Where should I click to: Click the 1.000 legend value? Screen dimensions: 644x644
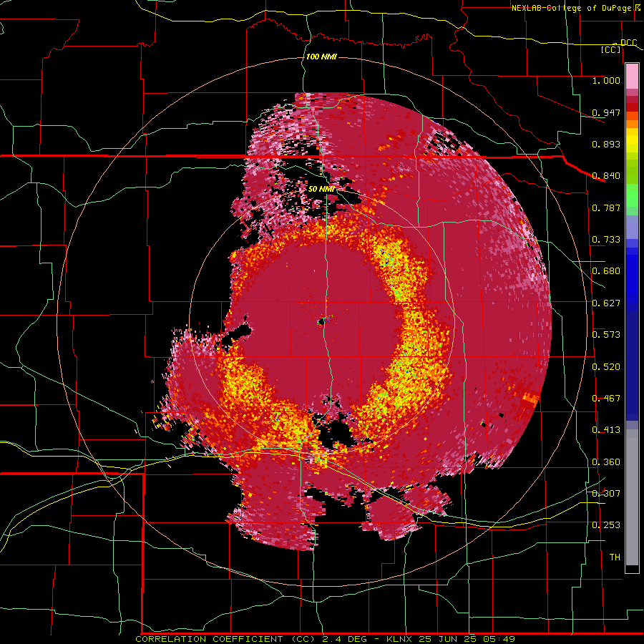(606, 80)
